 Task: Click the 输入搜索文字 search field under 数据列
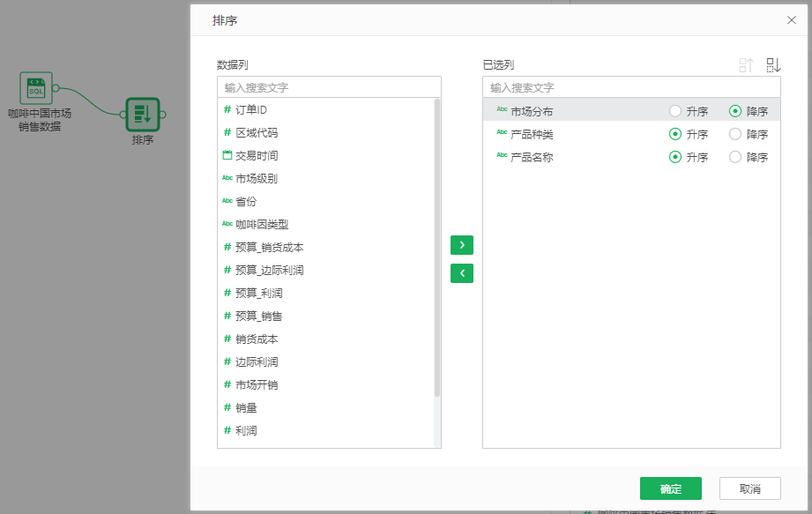[328, 86]
